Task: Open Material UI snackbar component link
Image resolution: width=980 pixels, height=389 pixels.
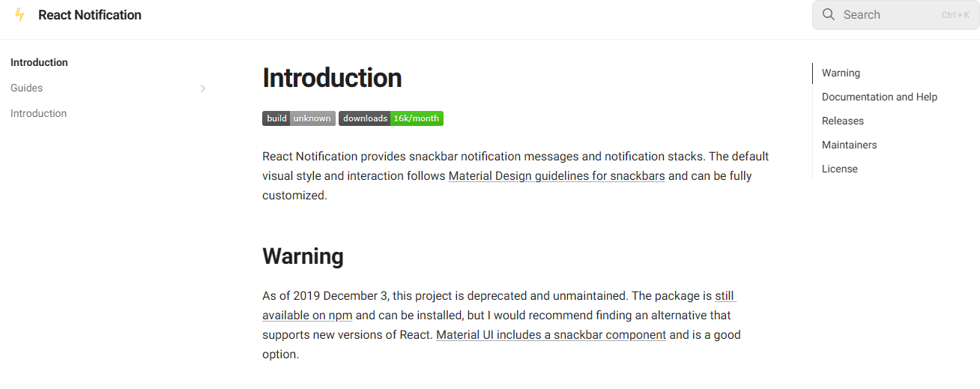Action: coord(551,335)
